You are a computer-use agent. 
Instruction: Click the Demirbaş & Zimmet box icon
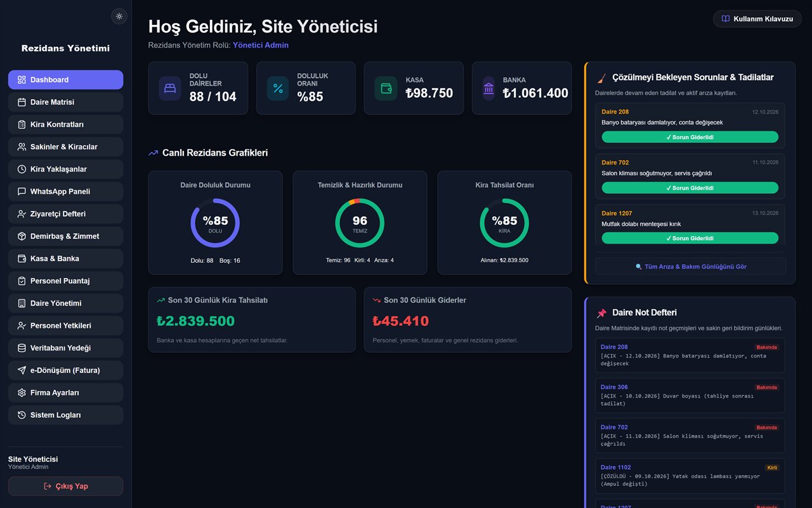22,236
